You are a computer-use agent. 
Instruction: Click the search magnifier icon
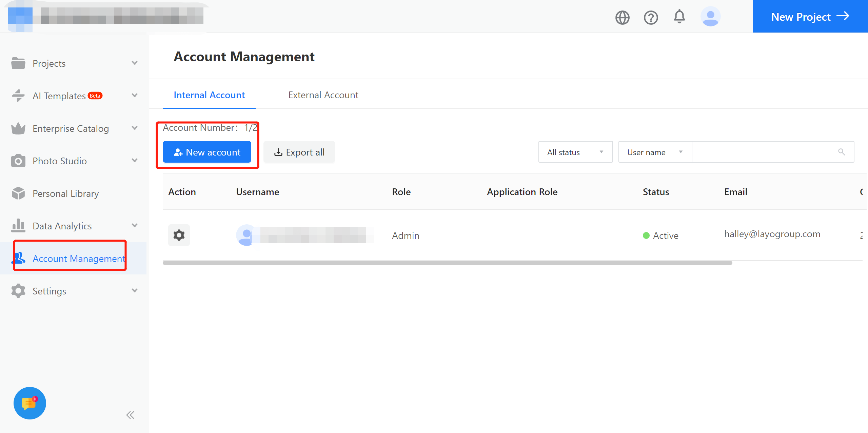tap(842, 152)
